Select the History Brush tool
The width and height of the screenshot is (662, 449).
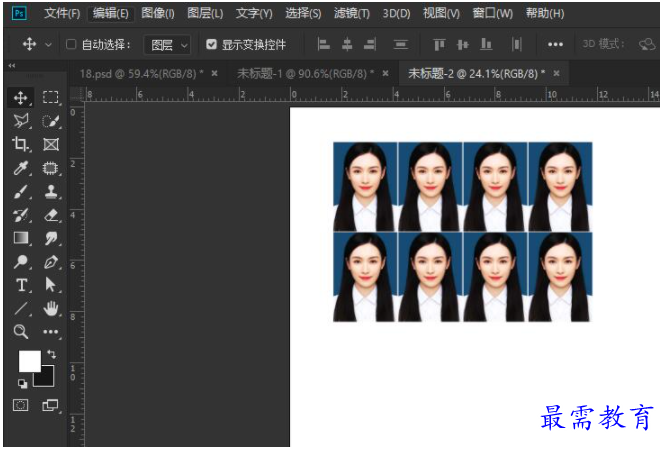coord(20,215)
